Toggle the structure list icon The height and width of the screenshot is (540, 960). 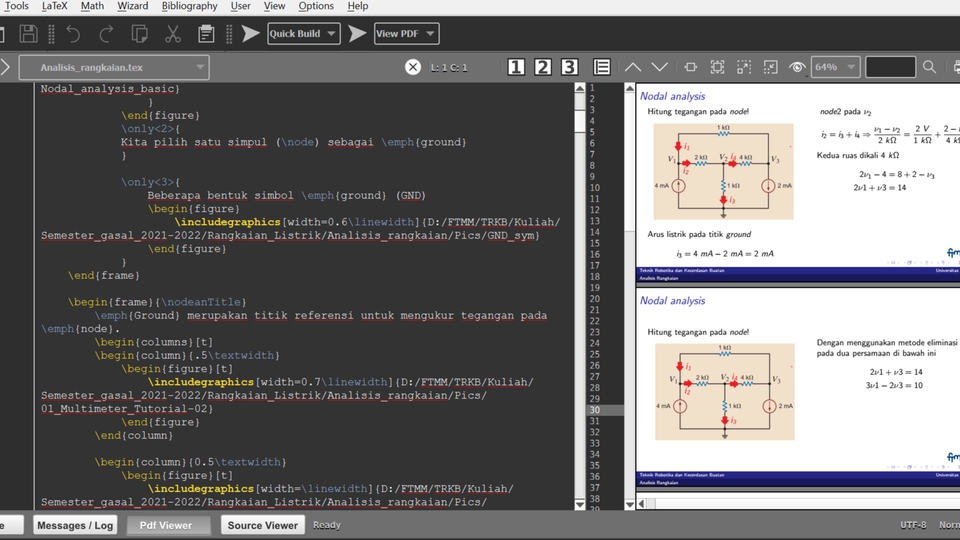602,67
